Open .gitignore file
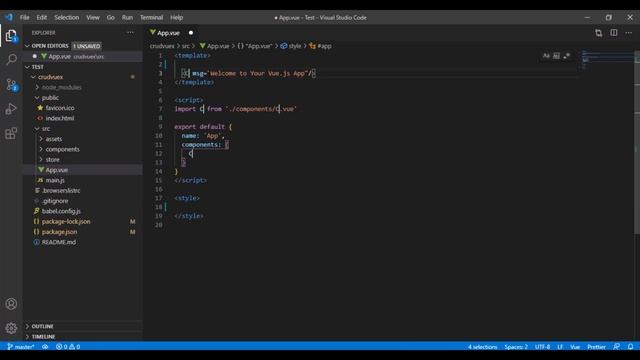Screen dimensions: 640x360 pos(55,201)
